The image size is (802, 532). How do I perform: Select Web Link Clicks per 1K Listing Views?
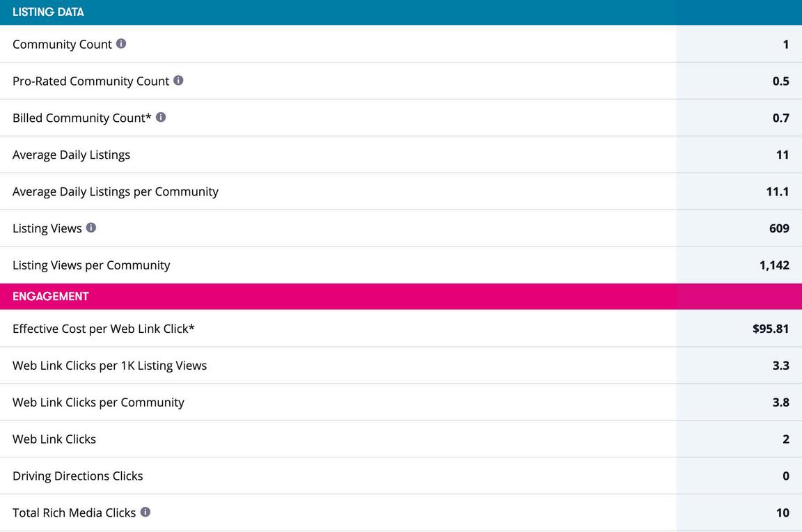pyautogui.click(x=109, y=366)
